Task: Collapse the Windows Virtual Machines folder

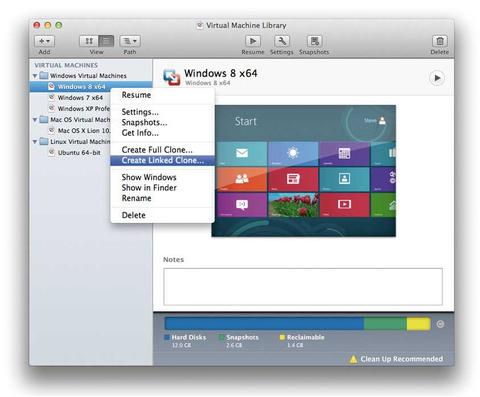Action: click(x=35, y=76)
